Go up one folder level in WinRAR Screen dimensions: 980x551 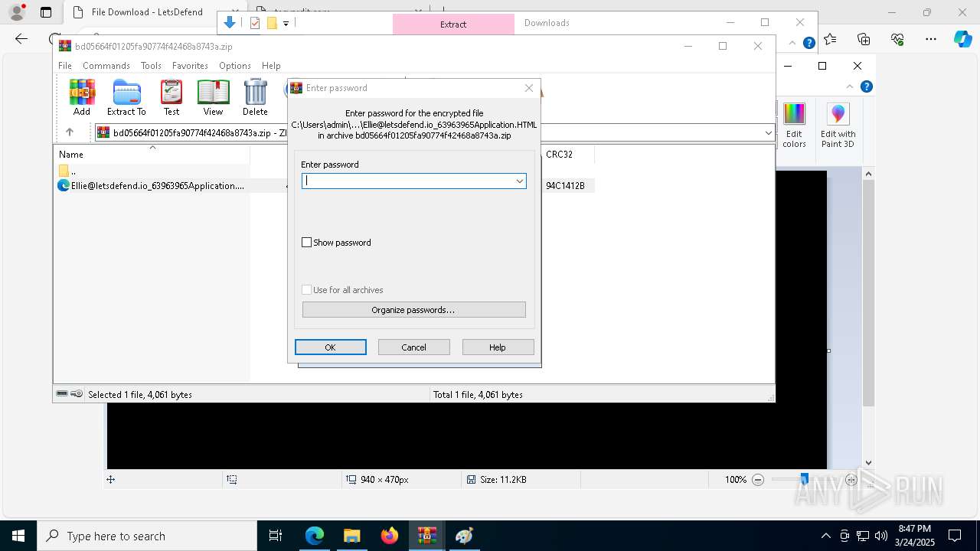(x=70, y=132)
